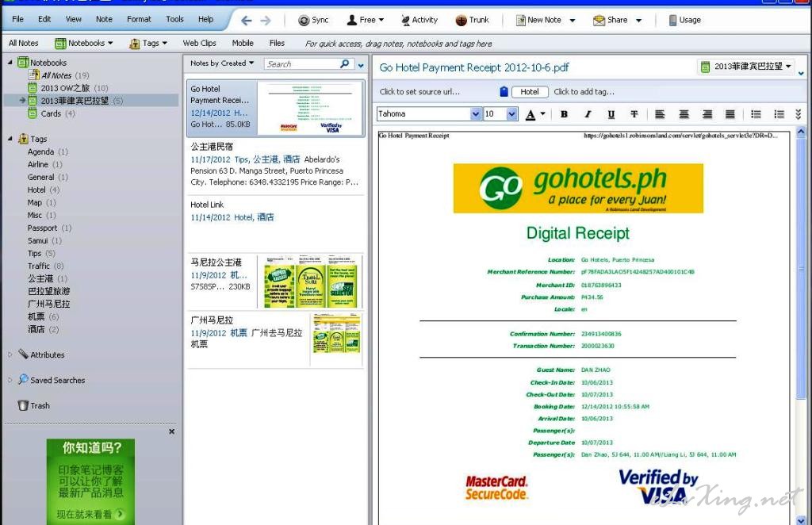The image size is (812, 525).
Task: Align text right
Action: click(x=707, y=114)
